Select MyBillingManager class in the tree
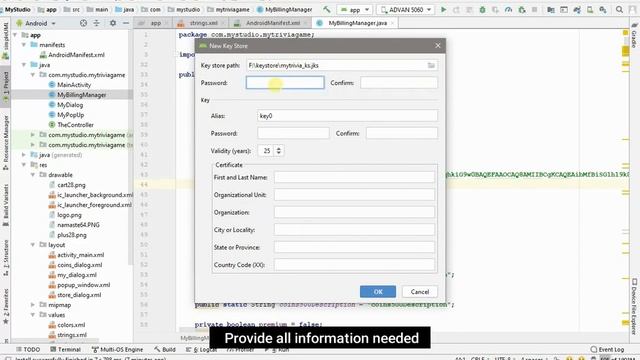The height and width of the screenshot is (360, 640). [x=78, y=95]
